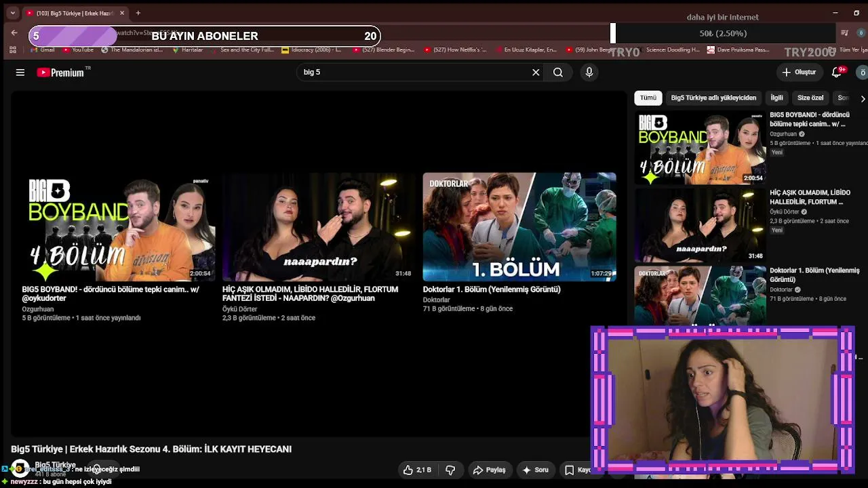Image resolution: width=868 pixels, height=488 pixels.
Task: Open sidebar BIG5 BOYBAND video thumbnail
Action: tap(701, 148)
